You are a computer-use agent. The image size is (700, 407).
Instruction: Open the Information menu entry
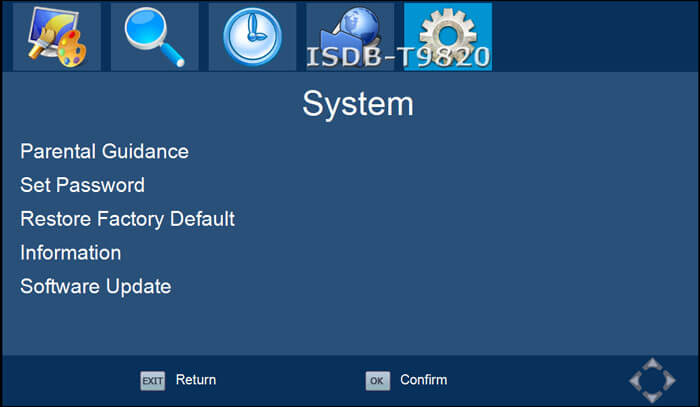click(70, 253)
